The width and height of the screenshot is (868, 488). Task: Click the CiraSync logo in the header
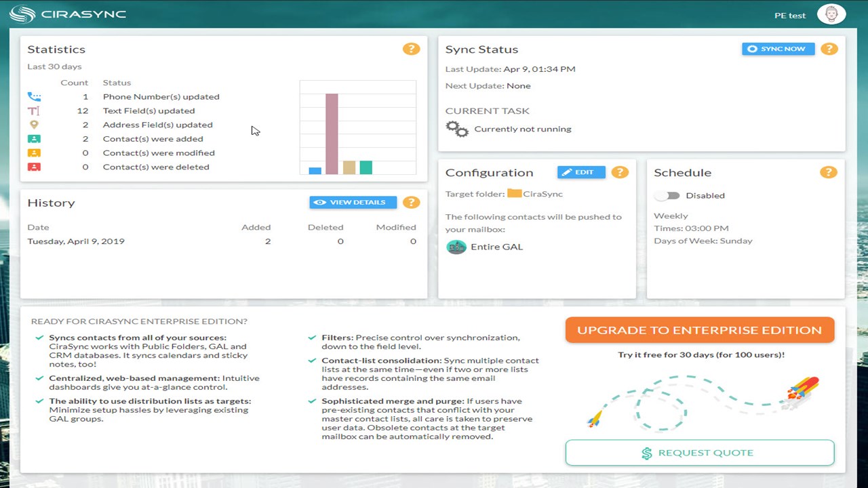pyautogui.click(x=68, y=14)
